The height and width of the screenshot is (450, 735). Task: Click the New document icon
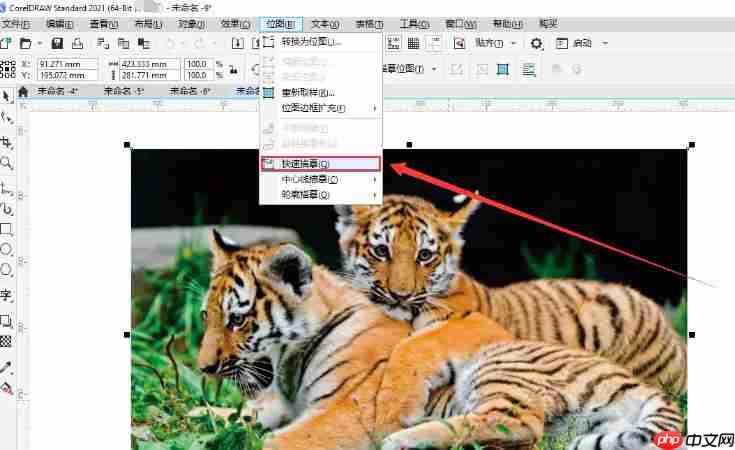point(5,44)
